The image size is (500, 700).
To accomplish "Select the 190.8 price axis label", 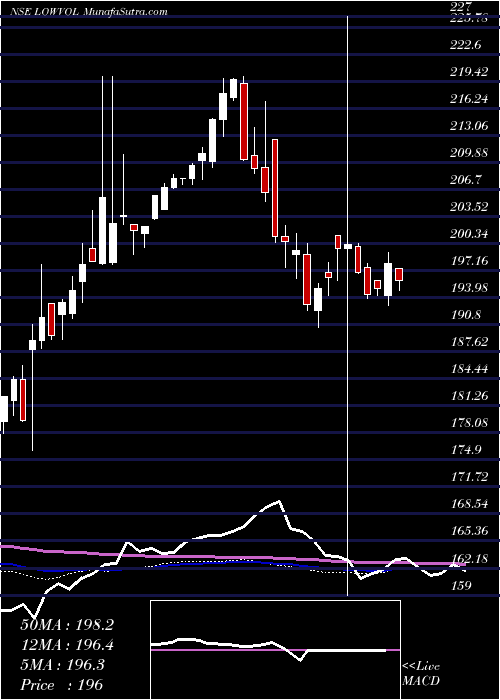I will click(467, 315).
